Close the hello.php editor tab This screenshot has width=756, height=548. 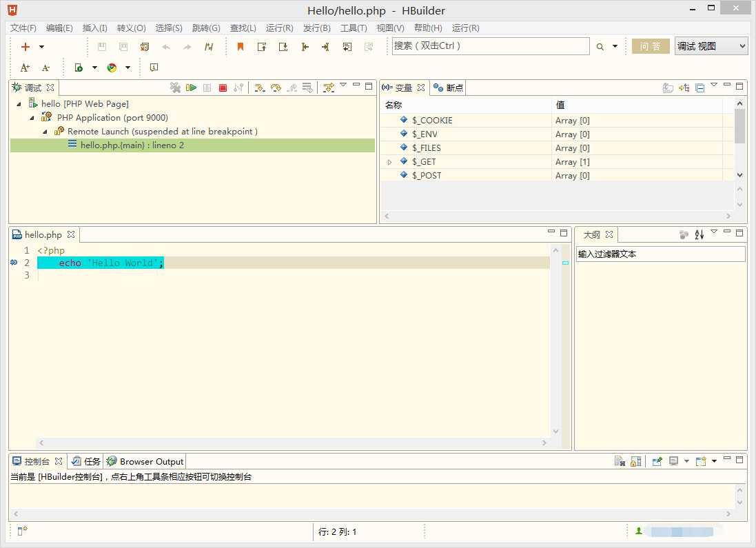coord(71,234)
